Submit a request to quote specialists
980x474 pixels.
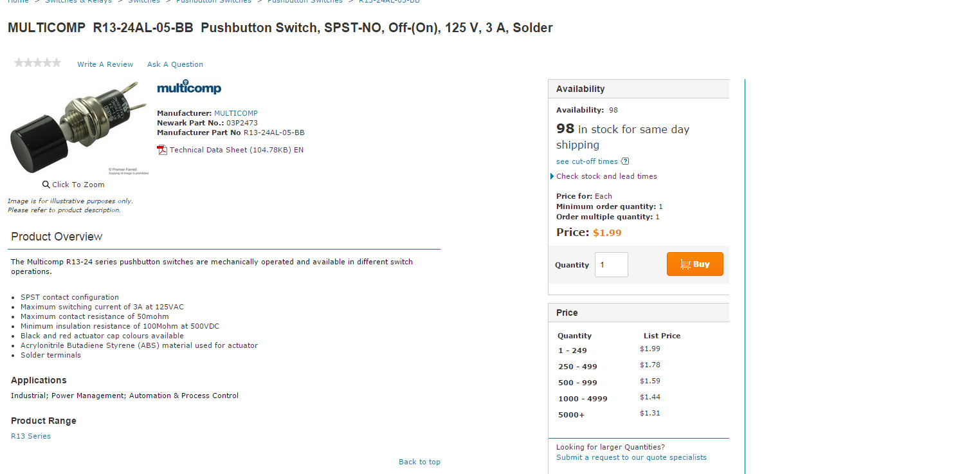pos(631,457)
